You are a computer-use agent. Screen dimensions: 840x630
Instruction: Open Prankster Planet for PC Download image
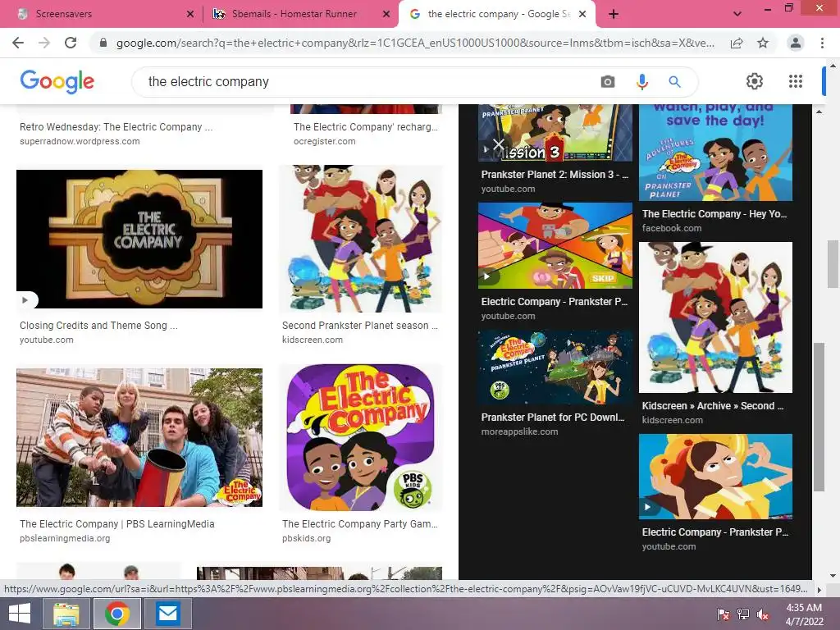[x=555, y=367]
